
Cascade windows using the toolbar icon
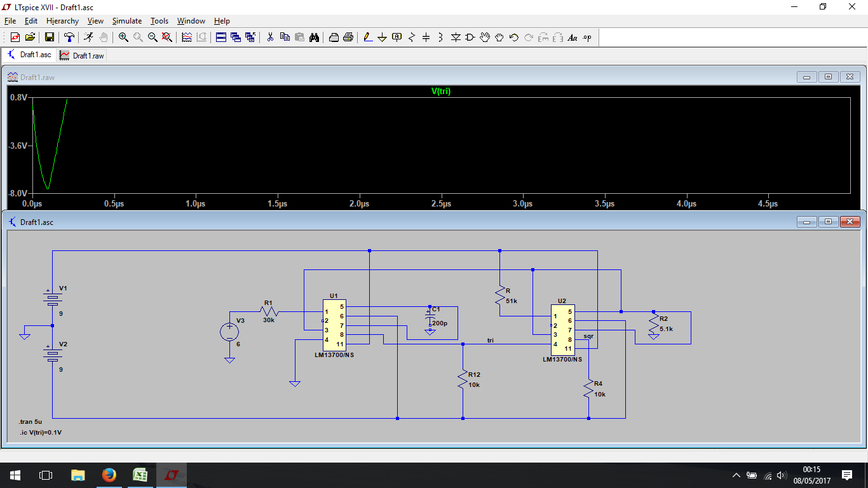pyautogui.click(x=236, y=37)
